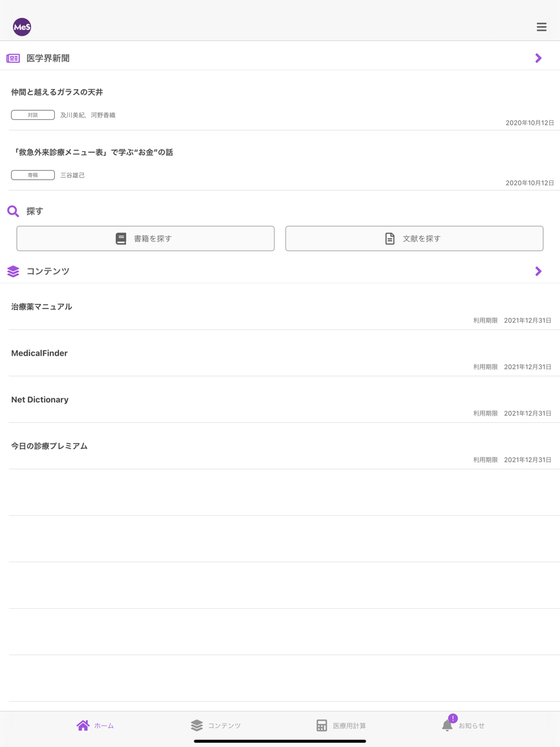Click author name 三谷雄己
Screen dimensions: 560x747
73,175
